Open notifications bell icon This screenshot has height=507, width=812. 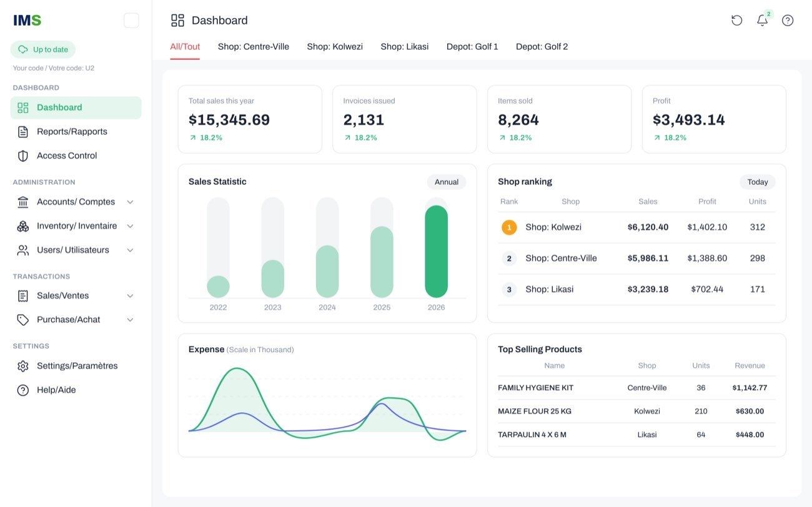click(x=762, y=21)
